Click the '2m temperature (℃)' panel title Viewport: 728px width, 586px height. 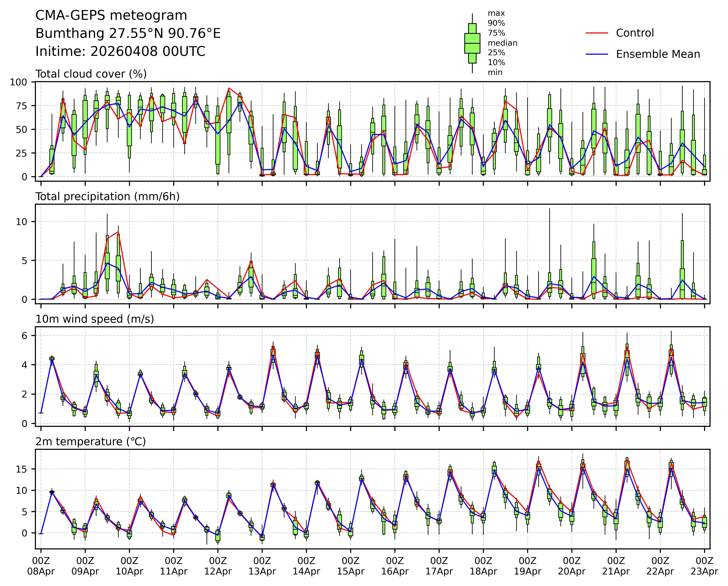pyautogui.click(x=91, y=442)
